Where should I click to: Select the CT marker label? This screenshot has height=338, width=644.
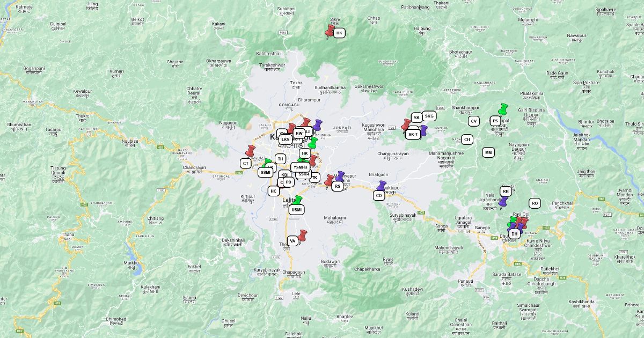246,163
